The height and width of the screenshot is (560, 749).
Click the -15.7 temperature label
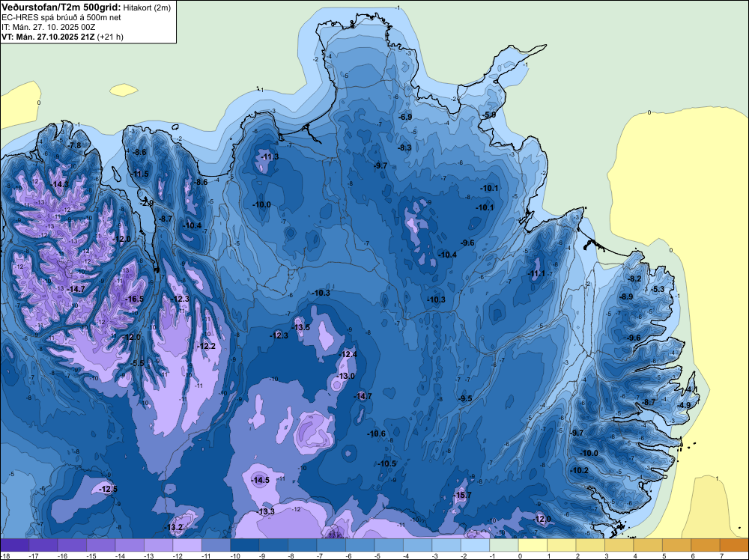coord(462,495)
